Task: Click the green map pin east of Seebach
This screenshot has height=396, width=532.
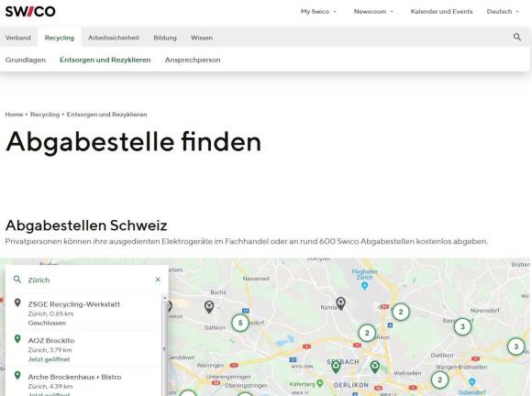Action: (374, 367)
